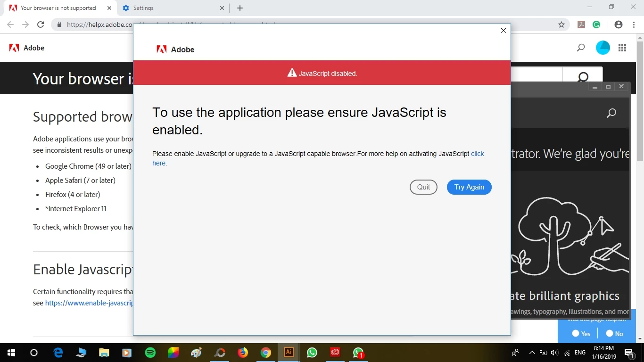Click '*Internet Explorer 11' list item
Viewport: 644px width, 362px height.
[x=76, y=208]
